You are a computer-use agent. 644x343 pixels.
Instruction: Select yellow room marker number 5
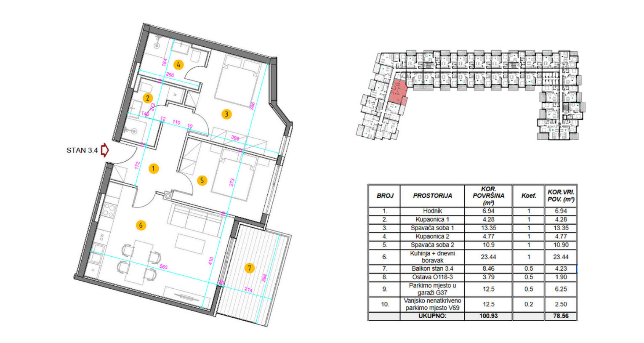click(202, 181)
